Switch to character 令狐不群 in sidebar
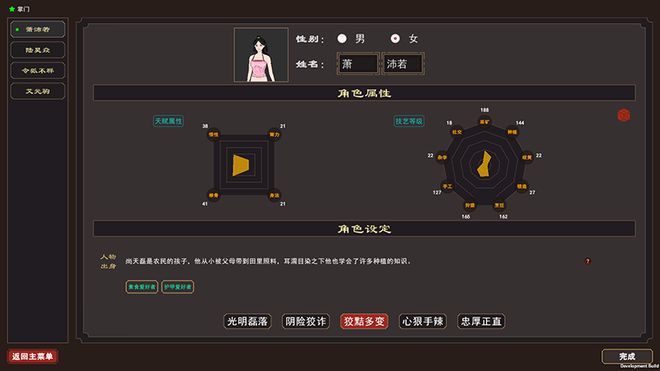The width and height of the screenshot is (660, 371). pos(38,71)
